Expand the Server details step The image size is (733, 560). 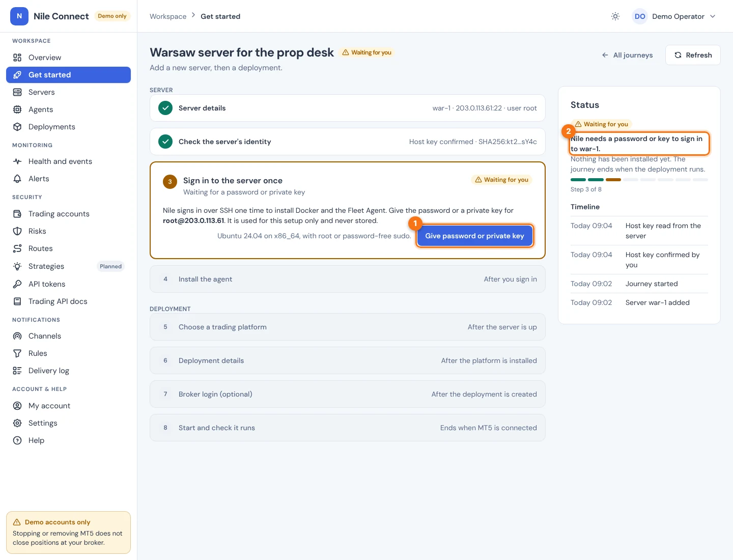[348, 108]
